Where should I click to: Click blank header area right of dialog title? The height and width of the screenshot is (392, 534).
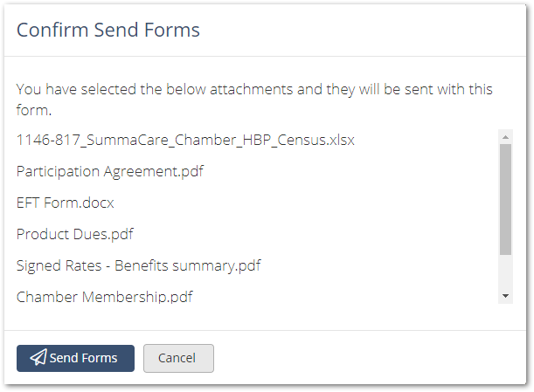click(361, 30)
